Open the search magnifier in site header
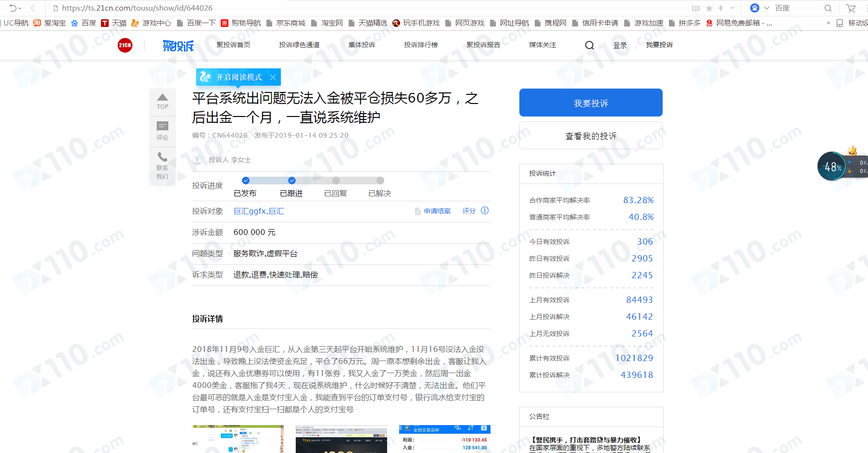Screen dimensions: 868x453 (590, 45)
